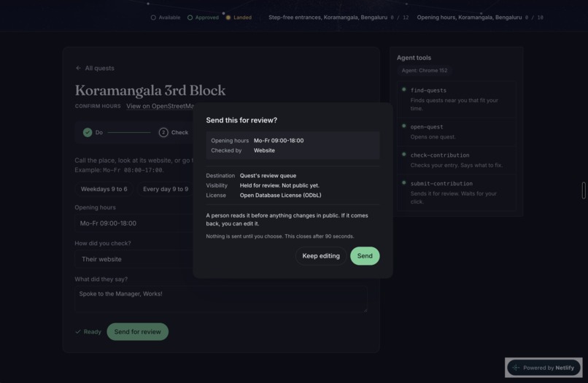Click the Send this for review? heading

point(241,120)
